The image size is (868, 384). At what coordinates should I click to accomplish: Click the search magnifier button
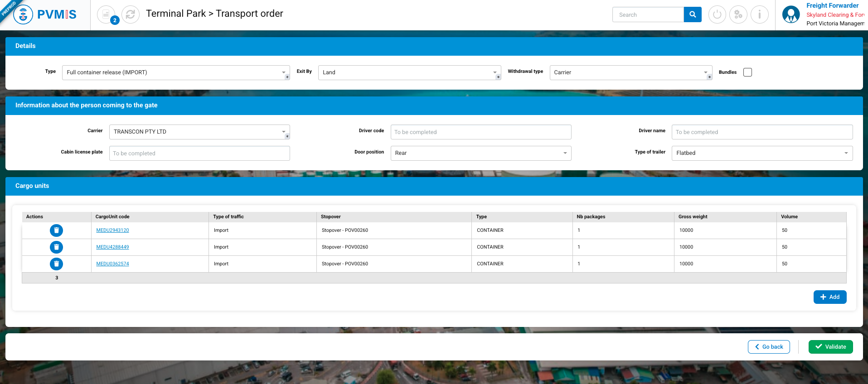(x=692, y=14)
